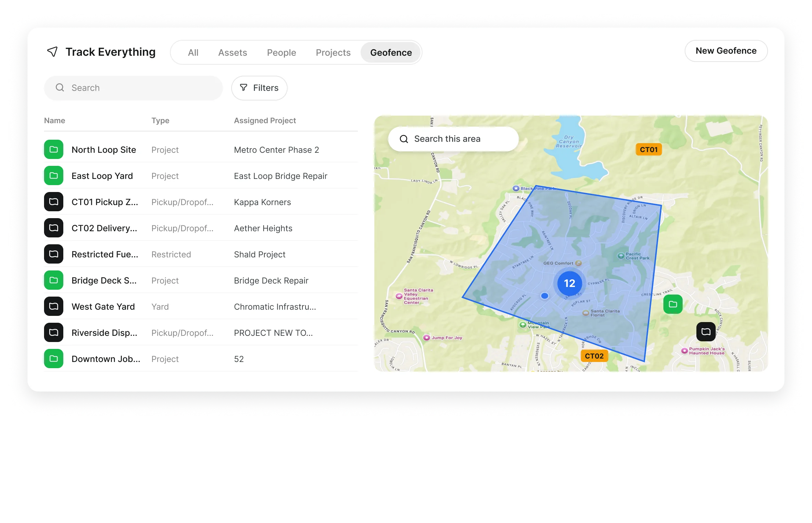Image resolution: width=812 pixels, height=523 pixels.
Task: Click the magnifier icon in the Search field
Action: 60,88
